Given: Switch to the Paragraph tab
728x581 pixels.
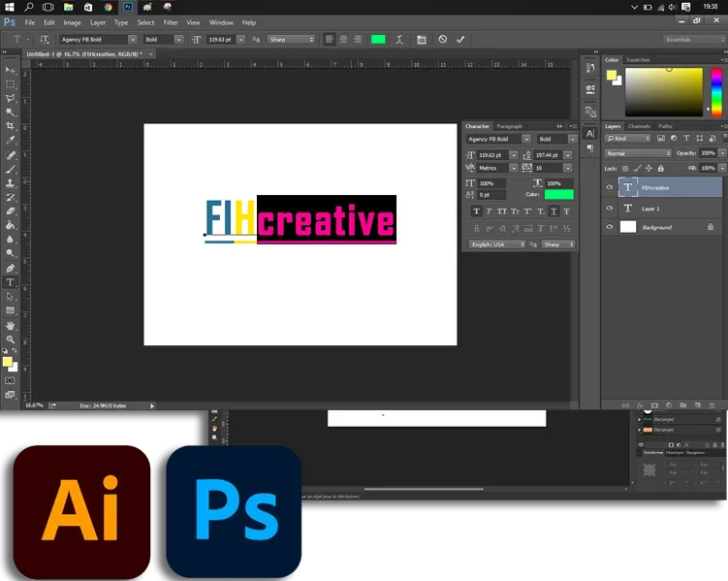Looking at the screenshot, I should [509, 126].
